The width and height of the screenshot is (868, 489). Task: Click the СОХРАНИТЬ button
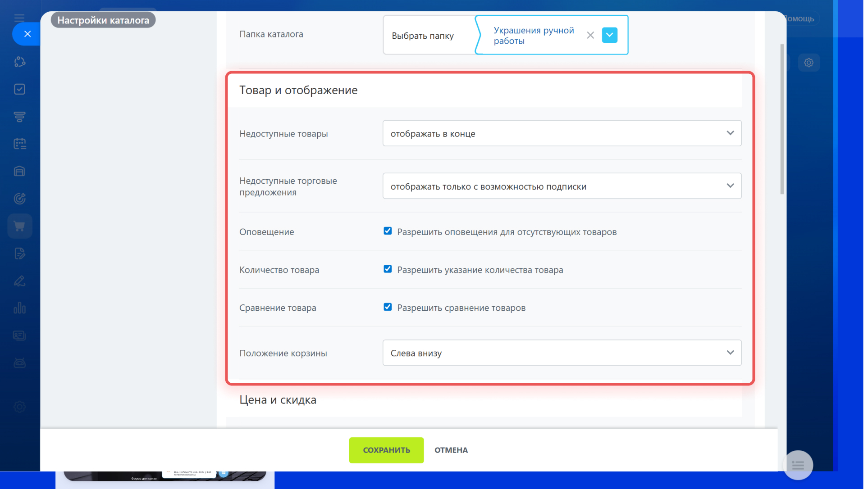(386, 450)
